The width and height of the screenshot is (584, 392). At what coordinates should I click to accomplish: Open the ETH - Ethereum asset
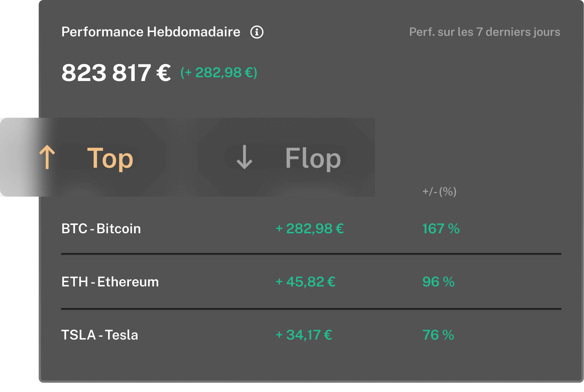point(110,282)
